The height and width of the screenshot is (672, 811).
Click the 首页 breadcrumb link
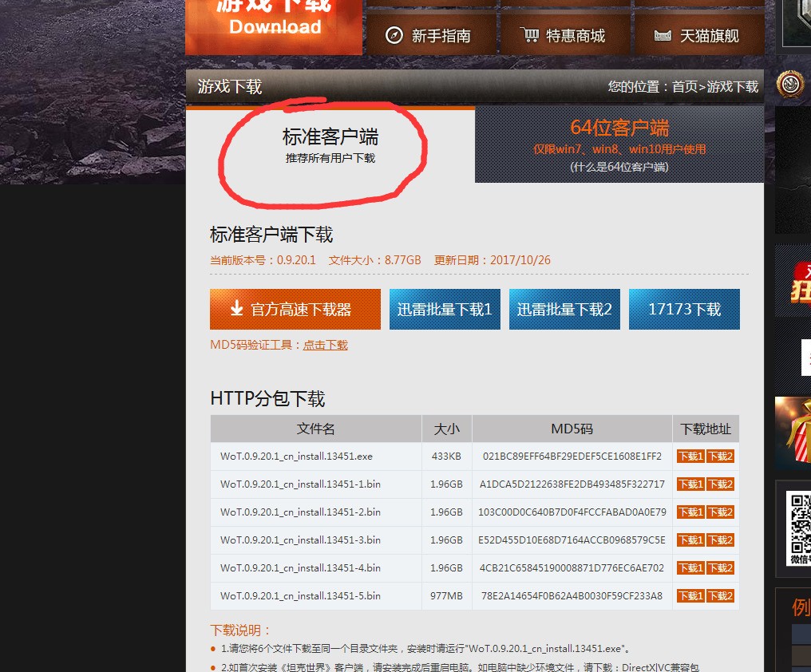click(684, 86)
